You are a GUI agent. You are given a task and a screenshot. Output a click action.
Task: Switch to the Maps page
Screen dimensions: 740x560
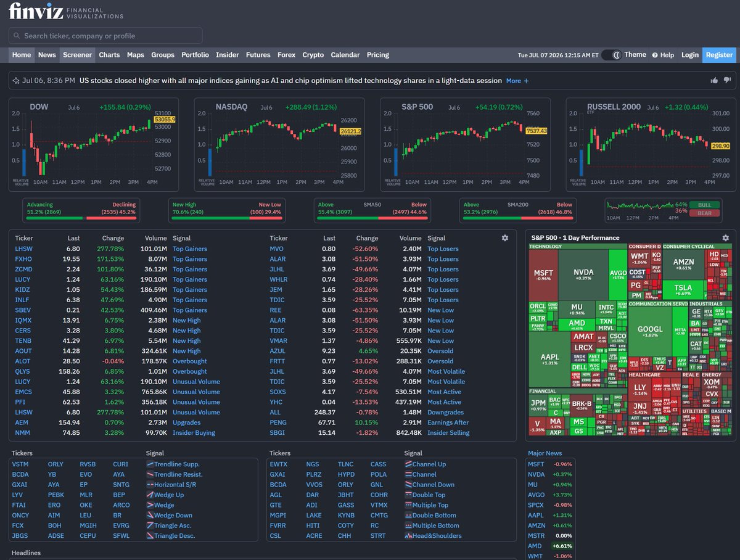pos(136,55)
